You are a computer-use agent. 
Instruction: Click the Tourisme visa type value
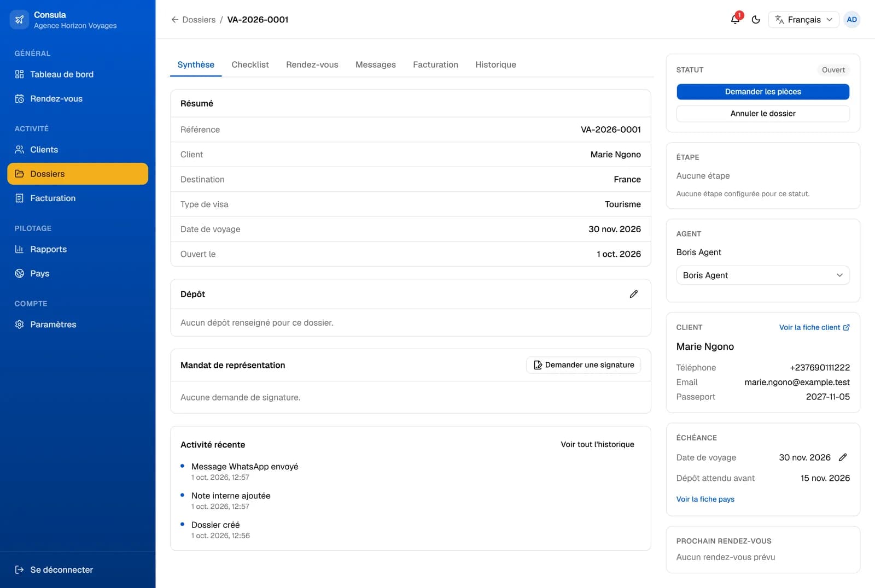click(x=623, y=204)
